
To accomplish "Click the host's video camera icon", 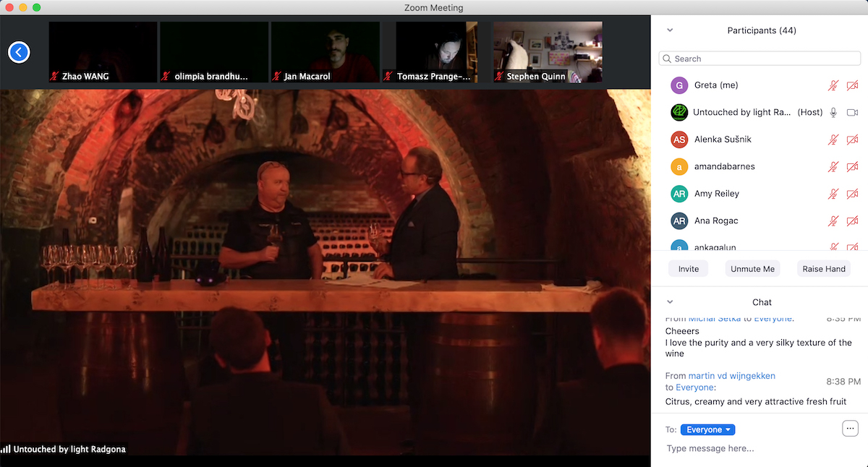I will click(852, 112).
